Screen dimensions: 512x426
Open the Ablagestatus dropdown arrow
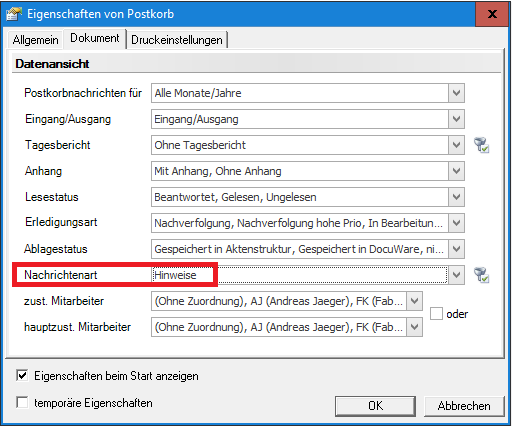(x=456, y=249)
